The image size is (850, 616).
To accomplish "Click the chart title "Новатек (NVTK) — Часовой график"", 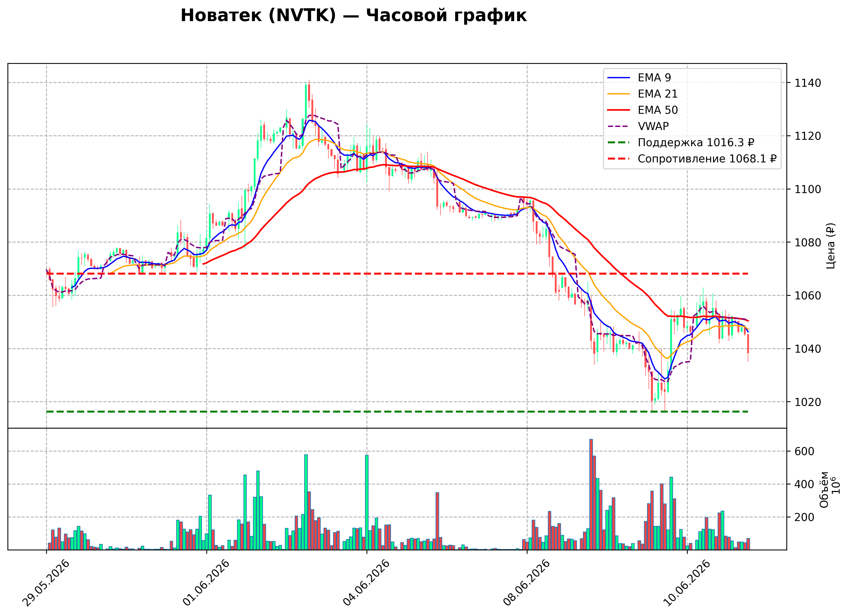I will [353, 16].
